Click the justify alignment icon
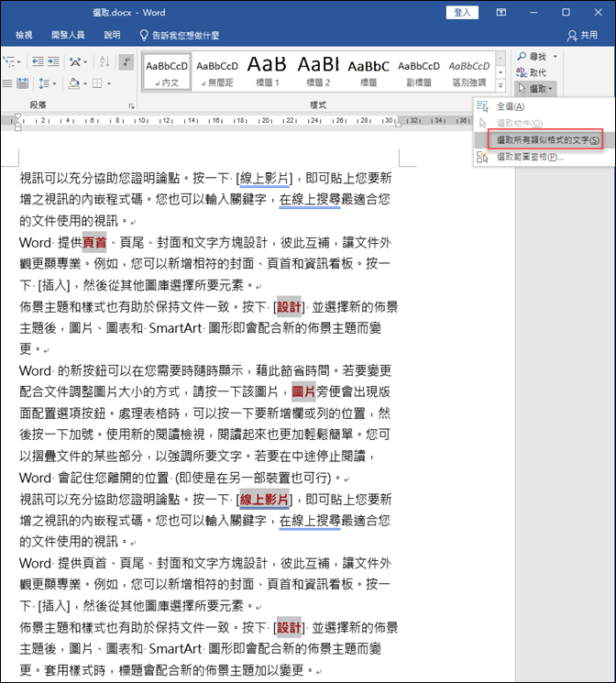 click(7, 83)
